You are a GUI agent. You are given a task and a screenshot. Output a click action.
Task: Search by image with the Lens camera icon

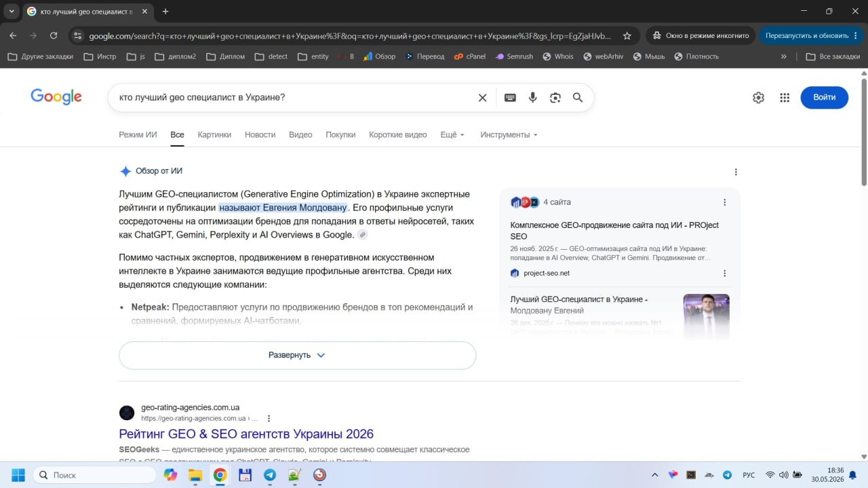(555, 98)
